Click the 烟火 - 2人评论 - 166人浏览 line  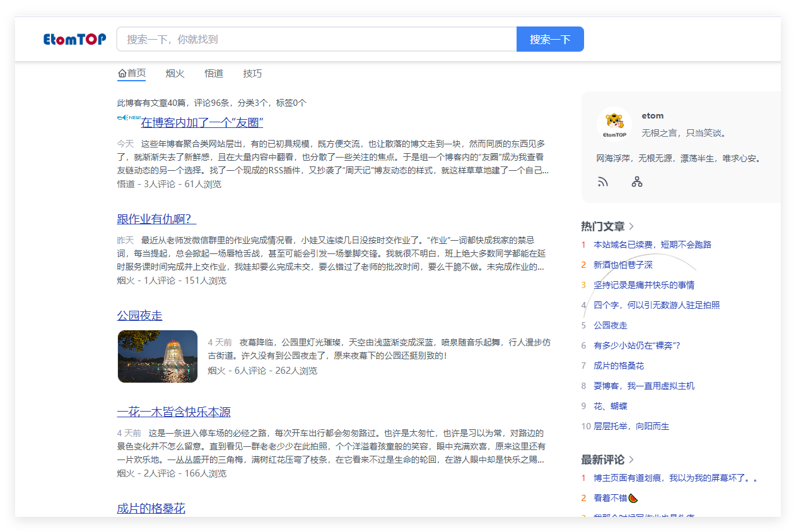[172, 473]
